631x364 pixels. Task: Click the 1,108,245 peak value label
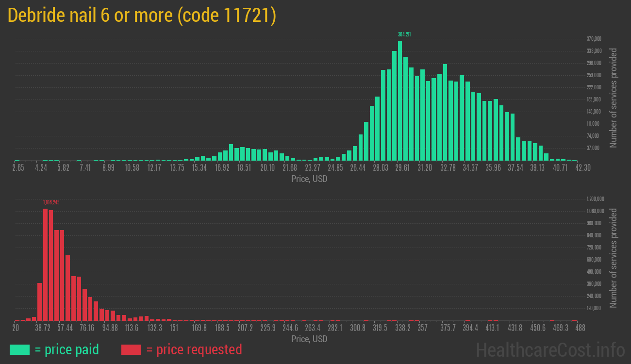[x=51, y=202]
